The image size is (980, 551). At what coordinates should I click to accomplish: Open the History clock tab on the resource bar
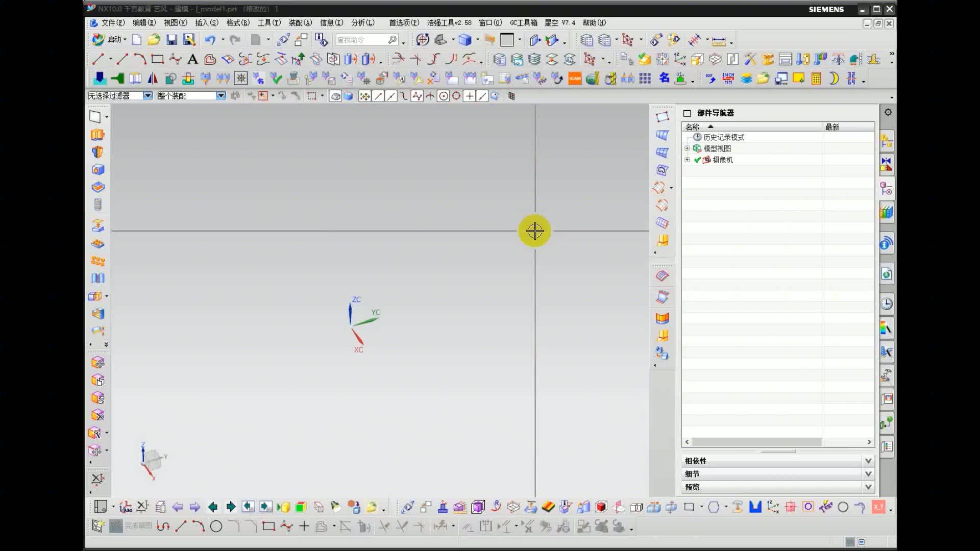887,304
